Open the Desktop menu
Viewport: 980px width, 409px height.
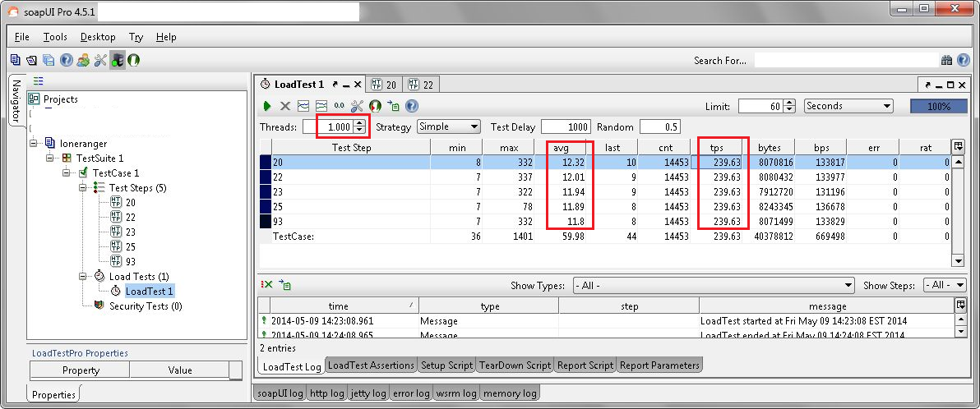[98, 37]
